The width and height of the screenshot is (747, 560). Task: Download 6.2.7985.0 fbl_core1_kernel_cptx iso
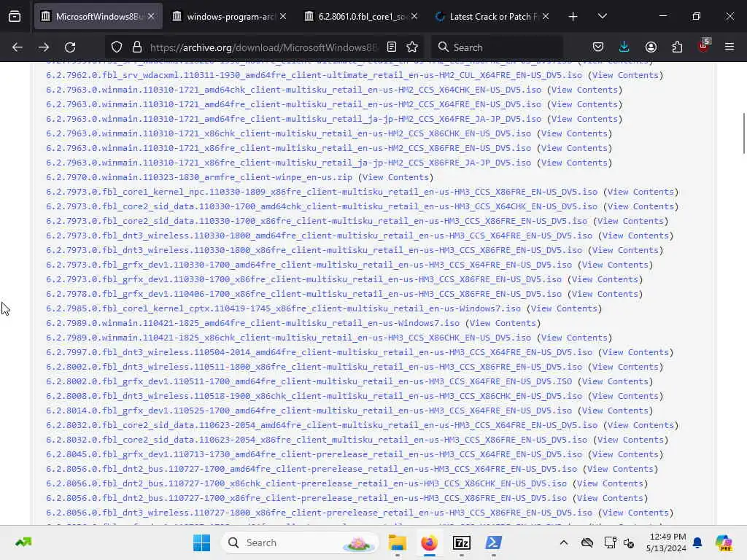(x=284, y=308)
